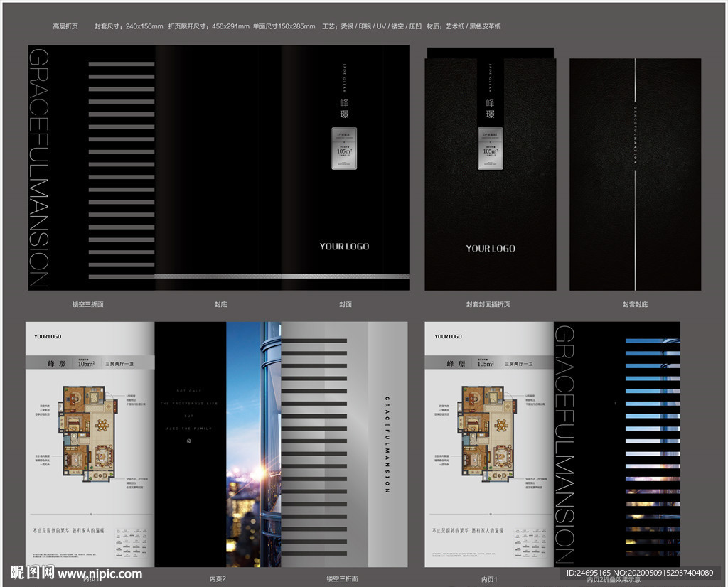Screen dimensions: 728x587
Task: Click the 封底 caption label
Action: [x=221, y=304]
